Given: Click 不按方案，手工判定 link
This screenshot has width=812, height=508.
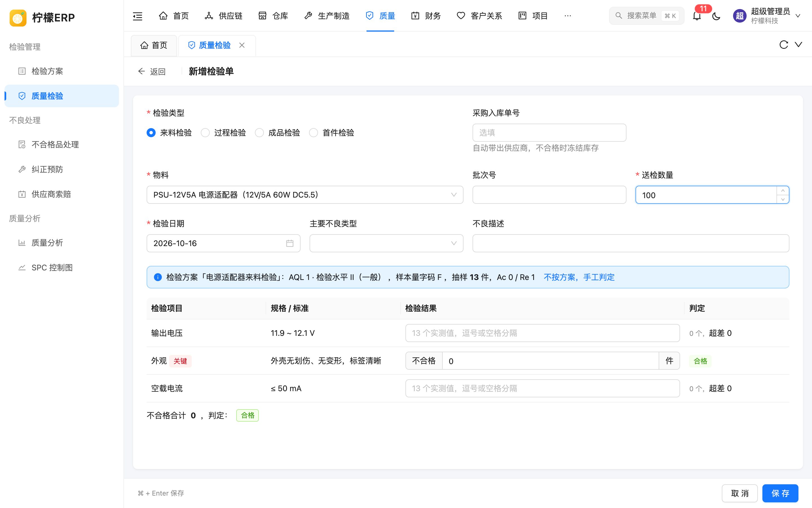Looking at the screenshot, I should 579,277.
